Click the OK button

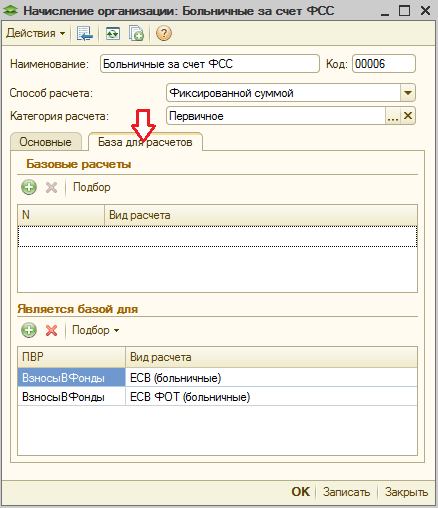pyautogui.click(x=301, y=492)
